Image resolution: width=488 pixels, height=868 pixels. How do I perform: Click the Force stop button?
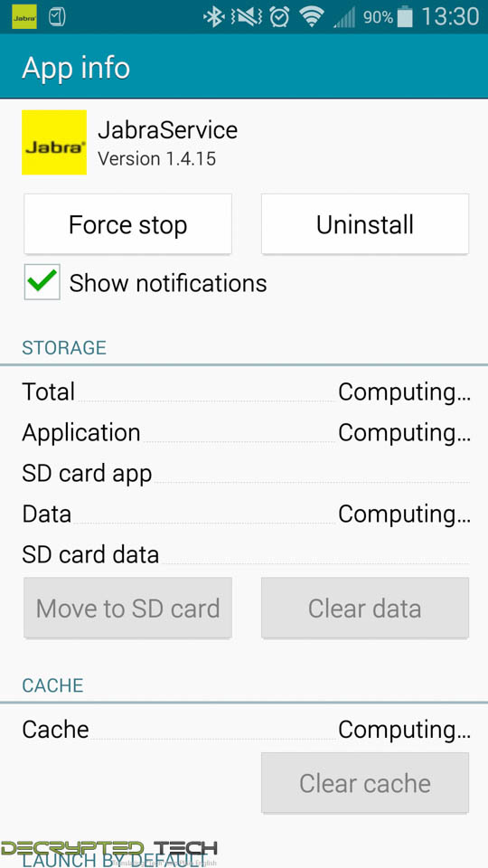127,225
